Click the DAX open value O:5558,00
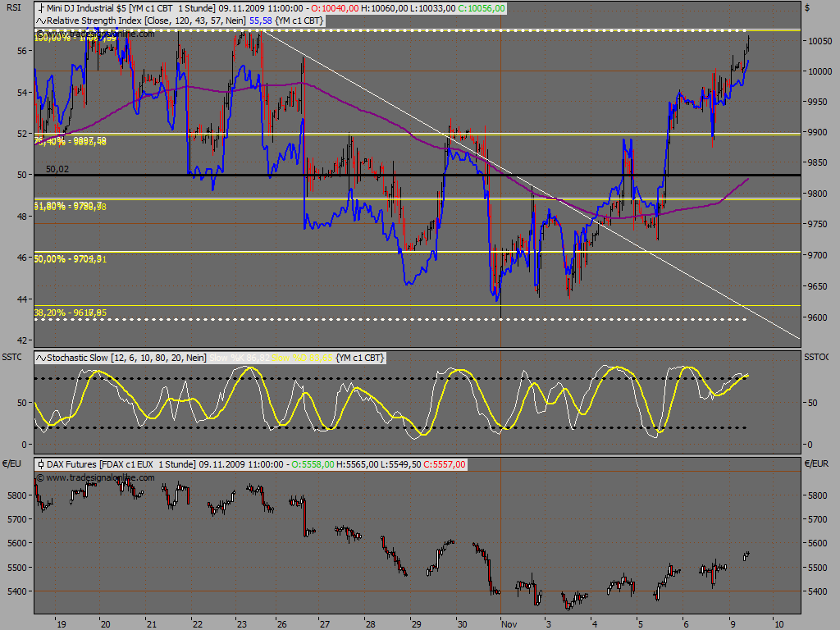 pyautogui.click(x=313, y=464)
